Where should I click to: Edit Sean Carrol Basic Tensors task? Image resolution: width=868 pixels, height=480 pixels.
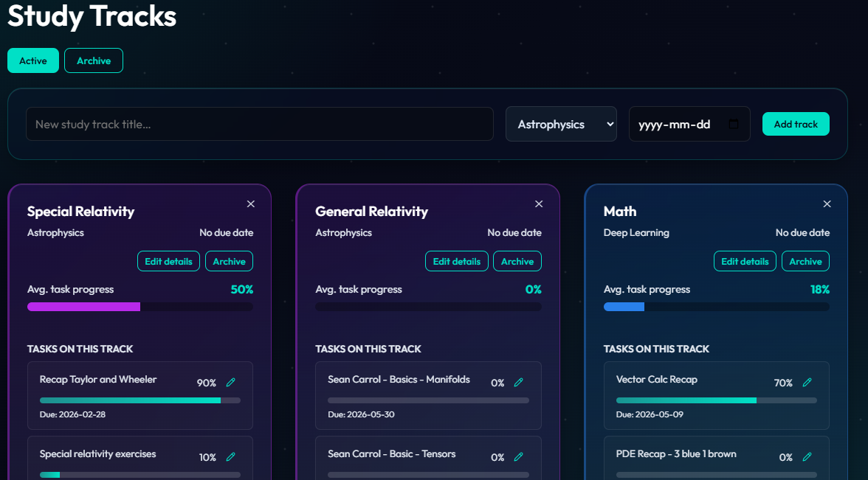pyautogui.click(x=519, y=457)
